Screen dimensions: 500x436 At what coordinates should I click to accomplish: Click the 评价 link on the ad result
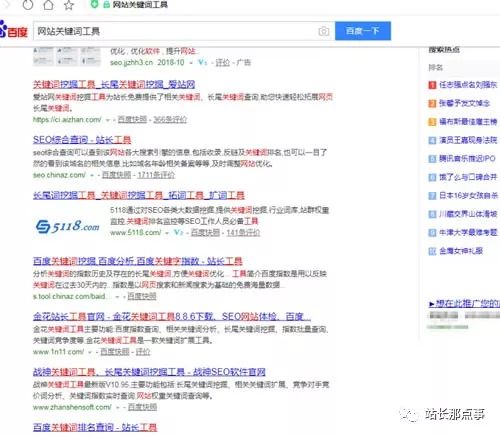[x=223, y=62]
